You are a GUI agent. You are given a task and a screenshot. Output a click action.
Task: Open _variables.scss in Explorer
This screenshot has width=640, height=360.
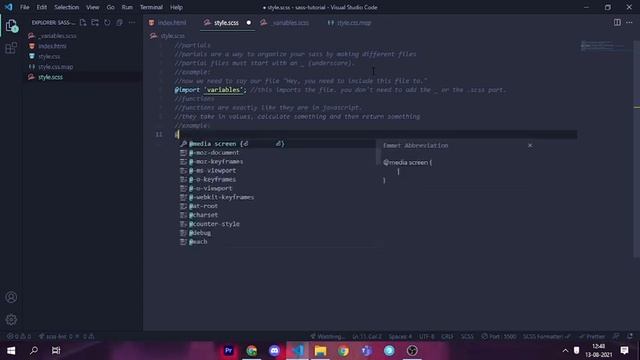click(57, 36)
